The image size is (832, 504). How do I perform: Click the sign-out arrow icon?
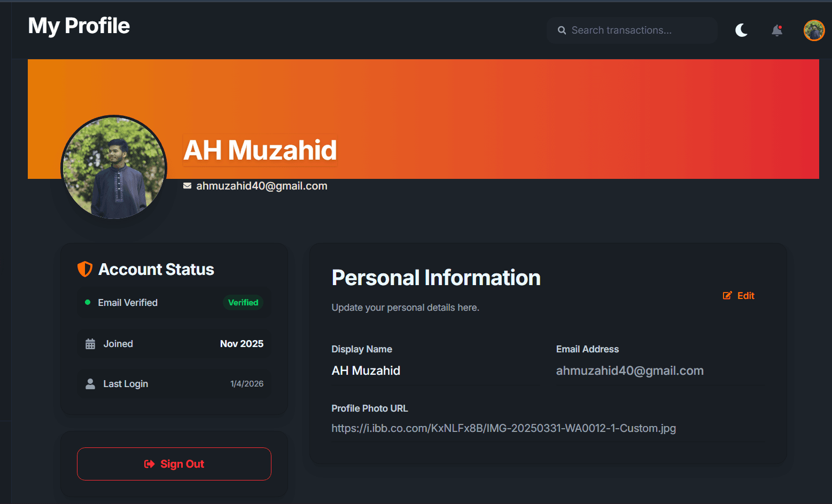[150, 464]
